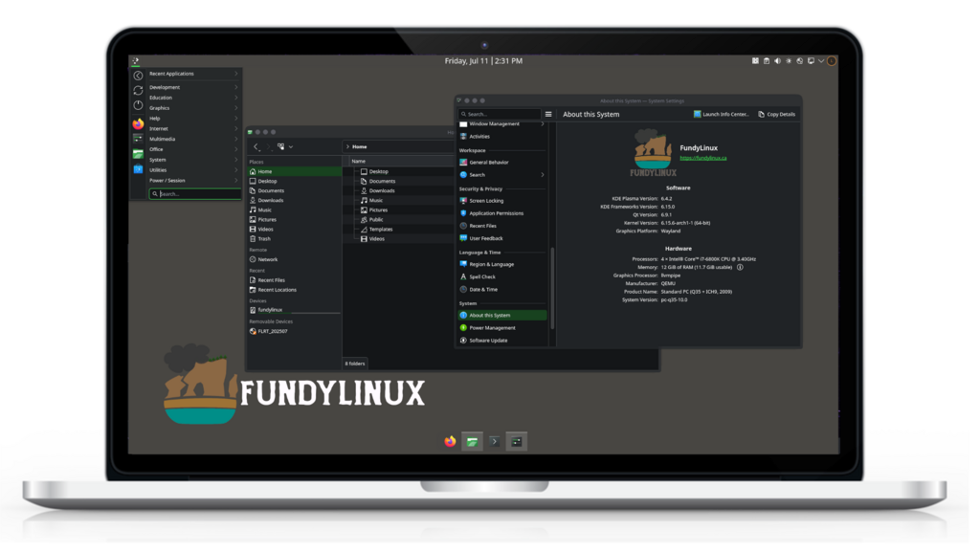980x551 pixels.
Task: Click the Copy Details button
Action: [x=776, y=114]
